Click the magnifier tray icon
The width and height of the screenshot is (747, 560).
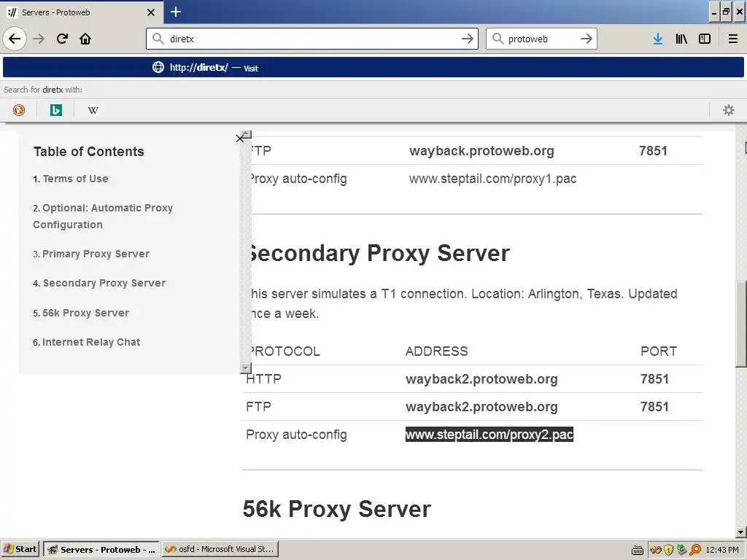(x=695, y=550)
